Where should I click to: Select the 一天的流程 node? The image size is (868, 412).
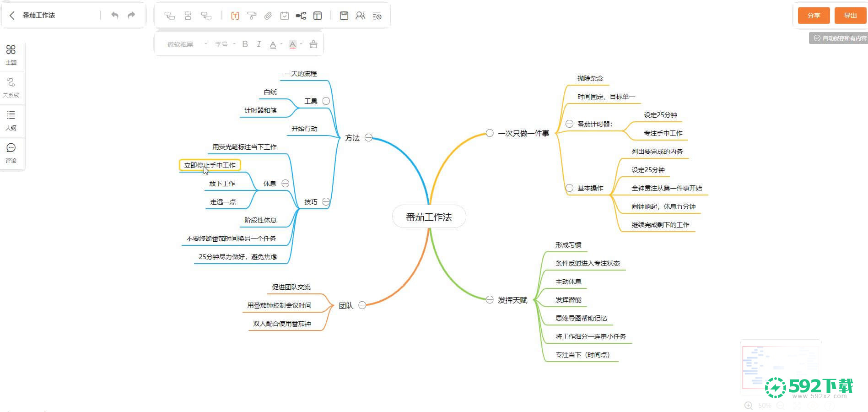point(301,74)
